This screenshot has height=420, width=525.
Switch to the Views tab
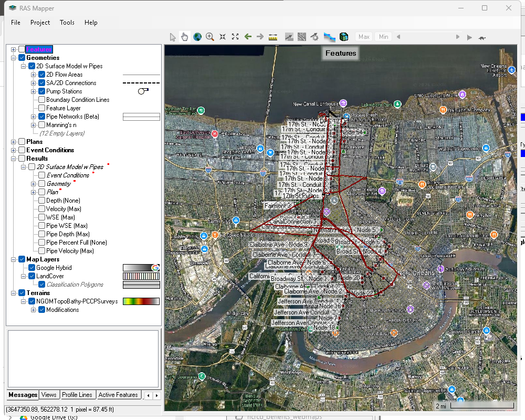coord(49,395)
